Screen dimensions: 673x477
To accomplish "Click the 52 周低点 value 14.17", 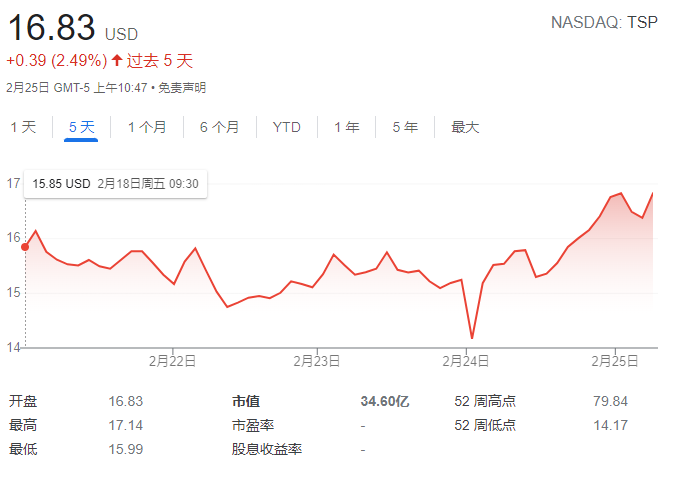I will [610, 425].
